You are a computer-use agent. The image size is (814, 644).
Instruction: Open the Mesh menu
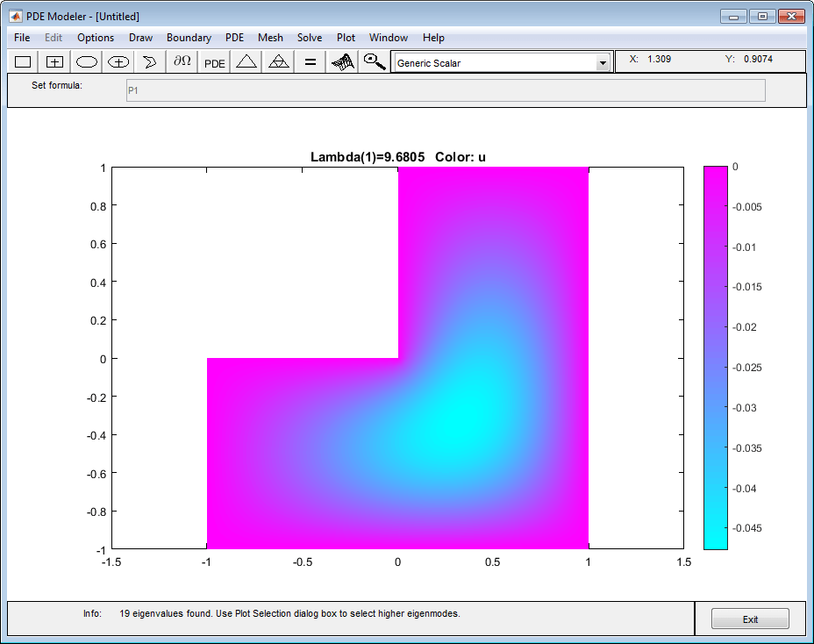pyautogui.click(x=270, y=38)
